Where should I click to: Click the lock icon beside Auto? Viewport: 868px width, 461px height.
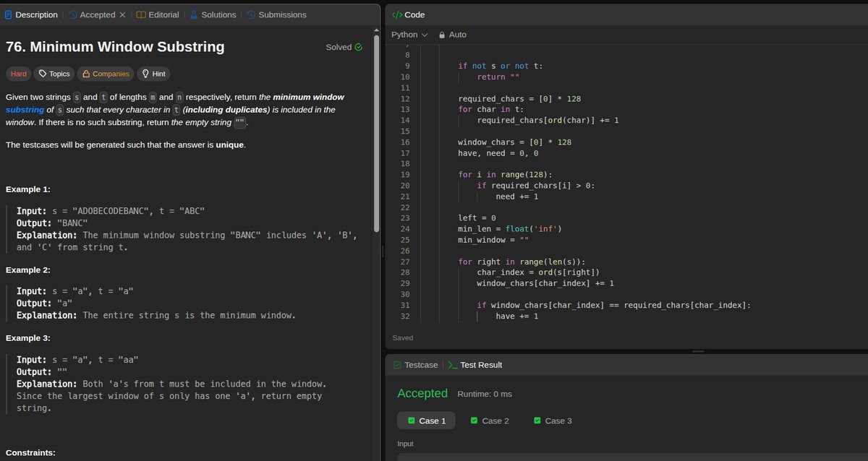click(441, 35)
